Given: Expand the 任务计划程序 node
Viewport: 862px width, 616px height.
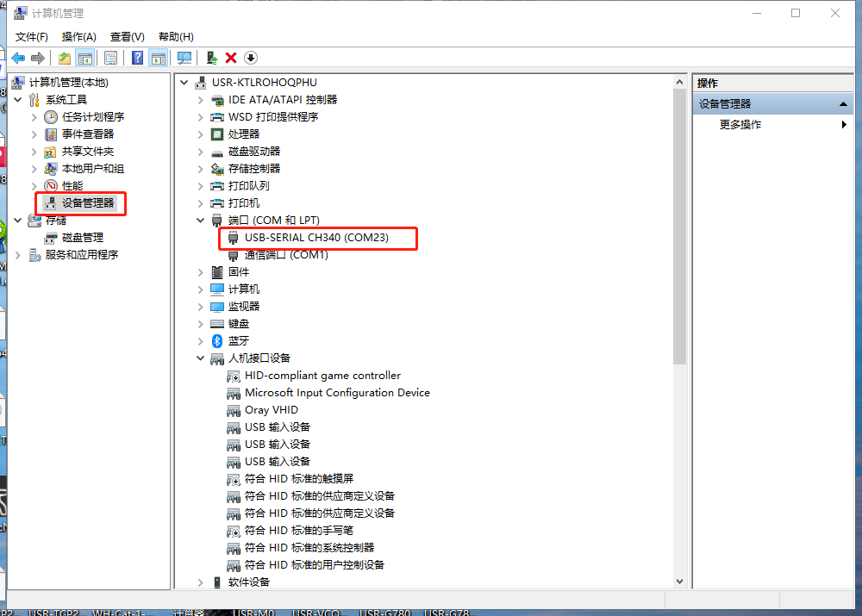Looking at the screenshot, I should 34,117.
